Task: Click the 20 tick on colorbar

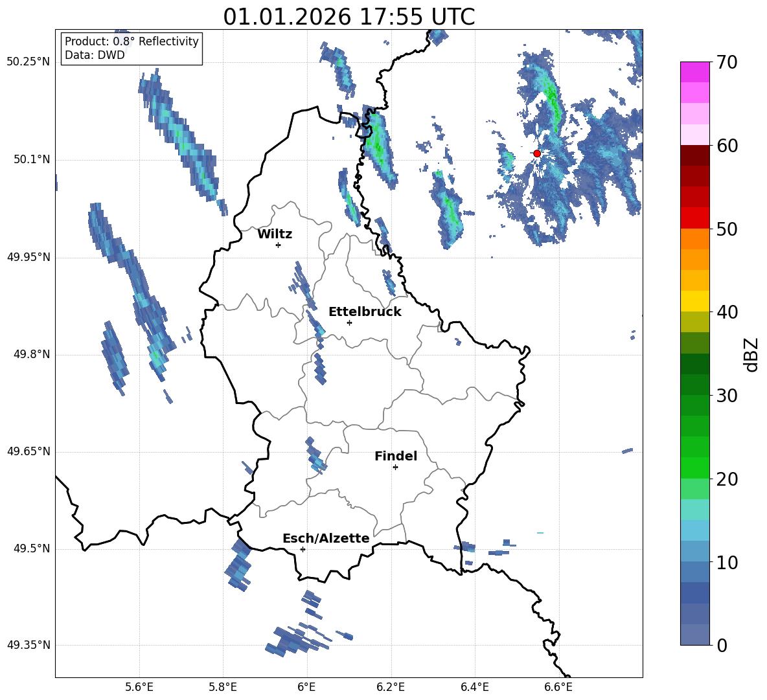Action: tap(726, 479)
